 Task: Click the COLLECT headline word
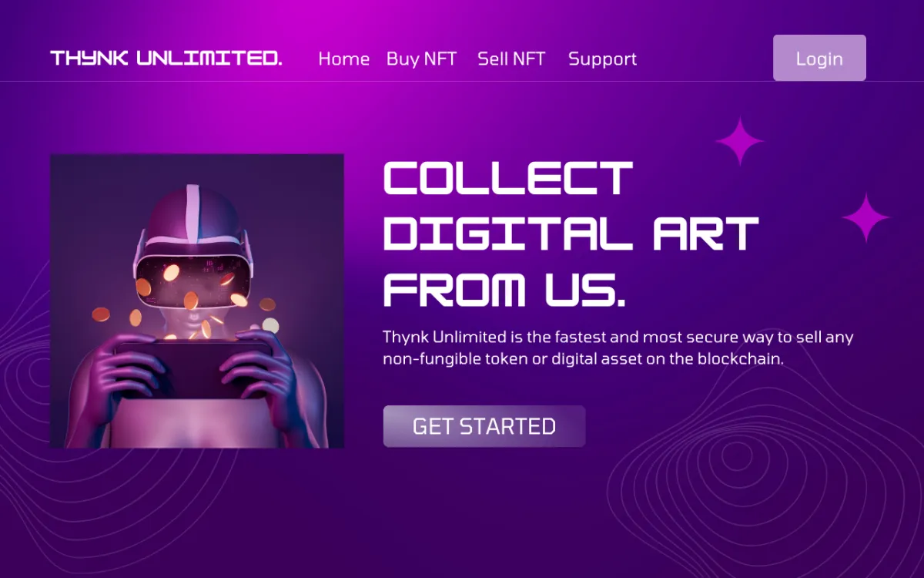coord(508,177)
